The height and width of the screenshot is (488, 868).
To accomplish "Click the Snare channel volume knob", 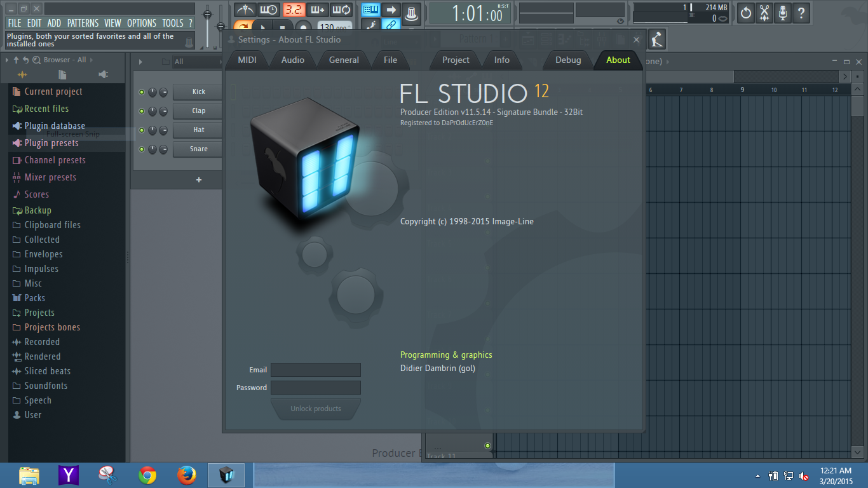I will point(163,149).
